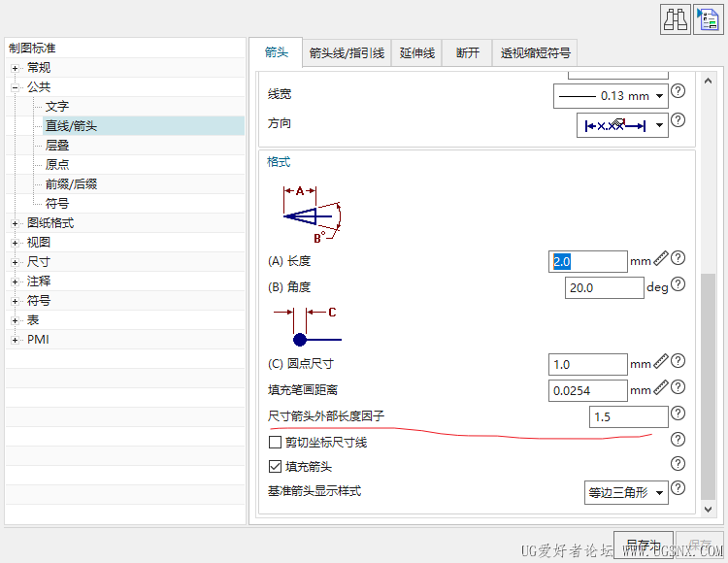Open help for (A) 长度
Image resolution: width=728 pixels, height=563 pixels.
pyautogui.click(x=678, y=257)
